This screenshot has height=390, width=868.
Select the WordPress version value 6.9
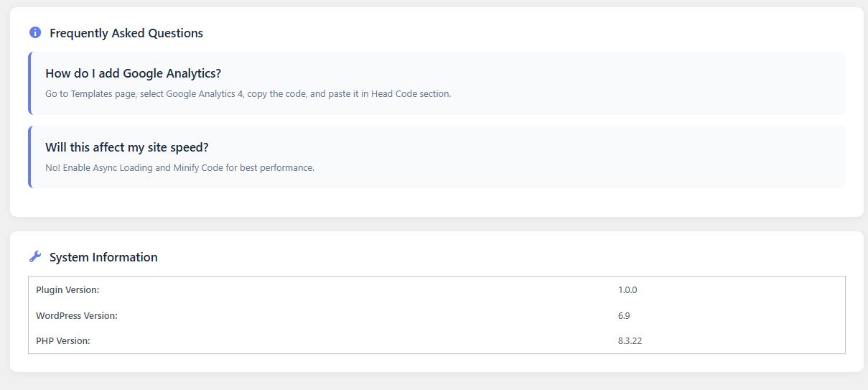624,315
